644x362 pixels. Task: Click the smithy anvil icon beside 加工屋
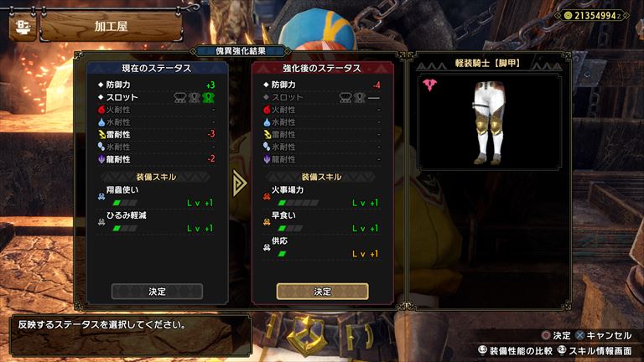(23, 27)
